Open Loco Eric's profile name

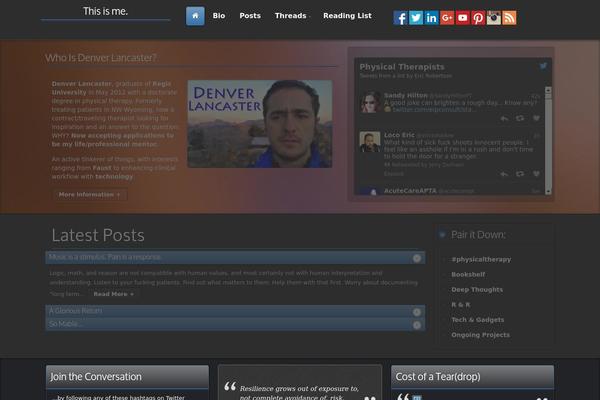tap(399, 135)
